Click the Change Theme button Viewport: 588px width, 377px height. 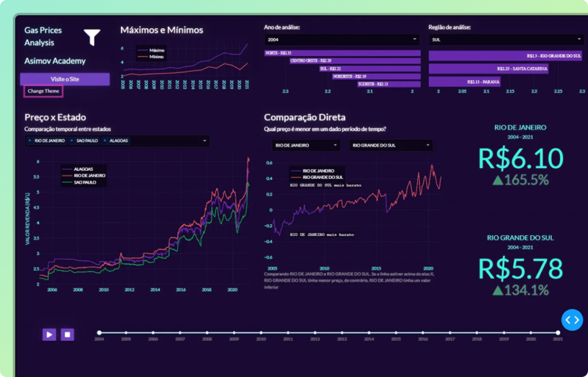42,91
